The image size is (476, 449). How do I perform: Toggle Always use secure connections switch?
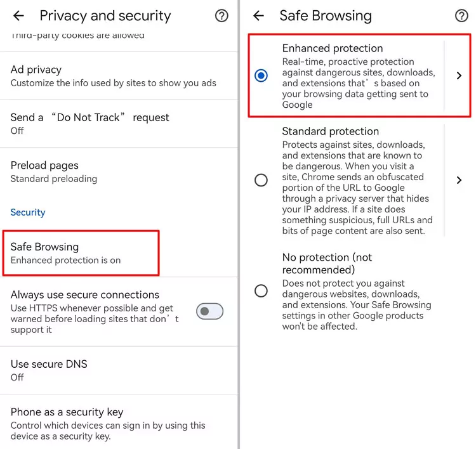click(209, 311)
